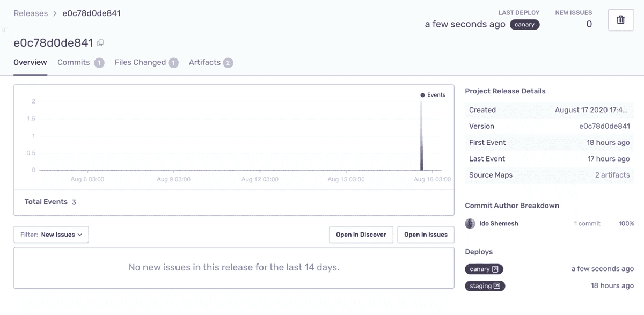
Task: Click the Version value e0c78d0de841
Action: (x=604, y=126)
